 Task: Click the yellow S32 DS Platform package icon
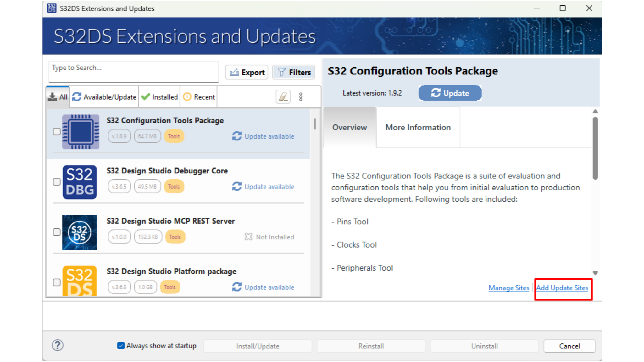click(80, 281)
